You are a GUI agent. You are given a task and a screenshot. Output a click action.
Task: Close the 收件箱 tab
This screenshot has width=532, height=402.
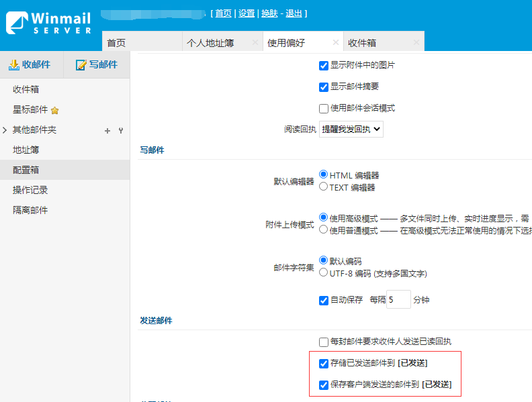coord(416,42)
